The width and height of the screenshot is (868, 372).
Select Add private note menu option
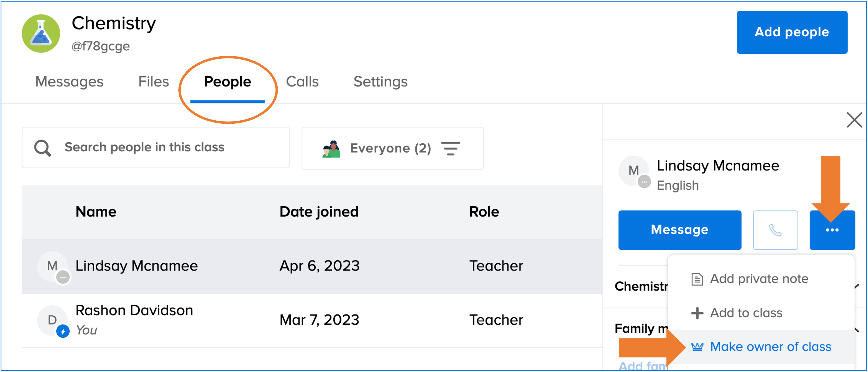[759, 279]
